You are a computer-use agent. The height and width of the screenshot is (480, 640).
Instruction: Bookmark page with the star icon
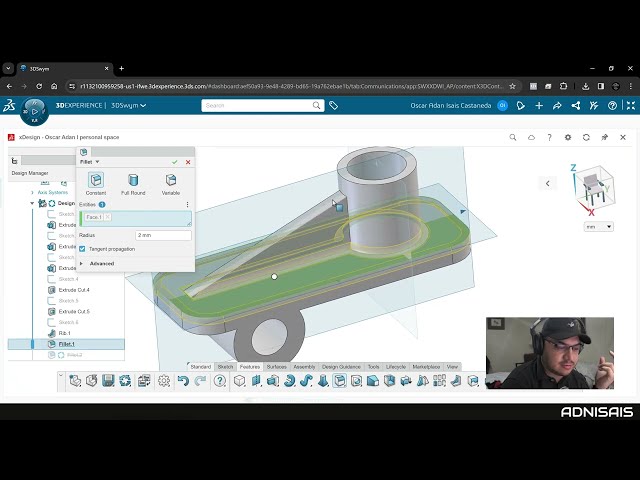[x=512, y=86]
